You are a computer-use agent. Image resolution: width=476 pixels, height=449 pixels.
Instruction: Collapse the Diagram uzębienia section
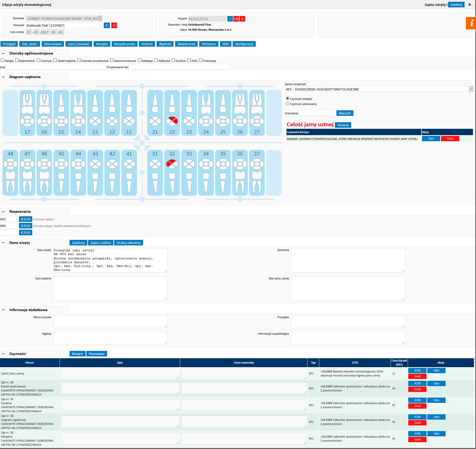point(3,77)
